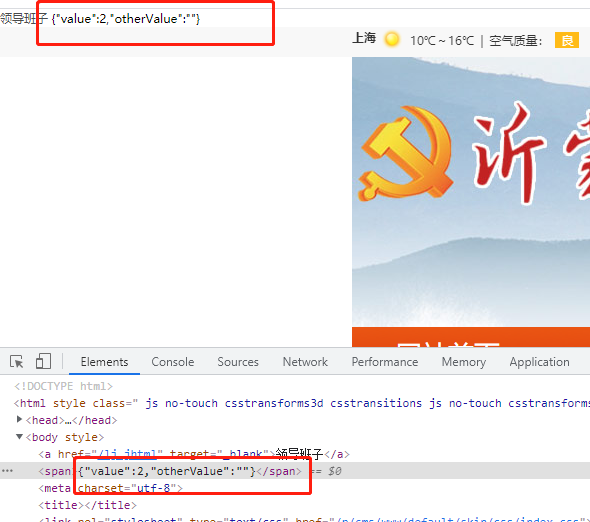Switch to the Performance tab
The height and width of the screenshot is (522, 590).
(x=385, y=362)
